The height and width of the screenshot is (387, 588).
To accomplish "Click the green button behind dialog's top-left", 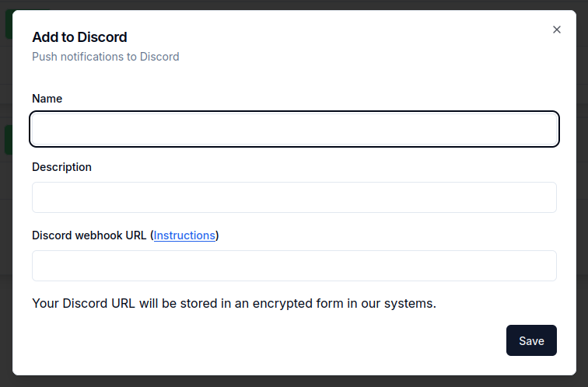I will pyautogui.click(x=7, y=23).
